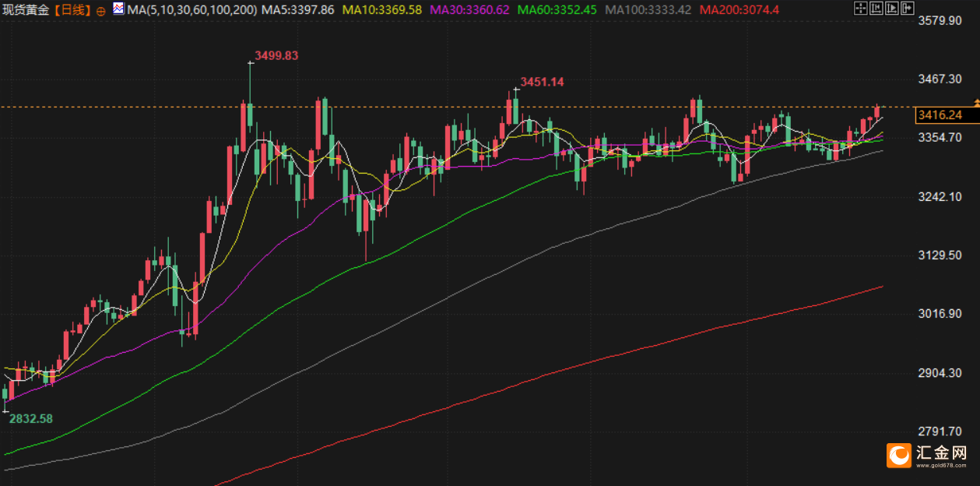Click the 3242.10 price axis label

tap(940, 196)
